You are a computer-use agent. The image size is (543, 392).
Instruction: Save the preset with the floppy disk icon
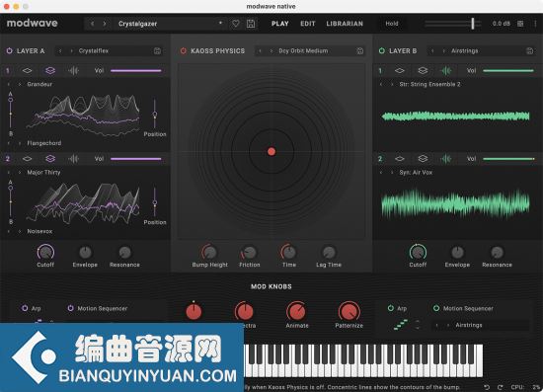pyautogui.click(x=251, y=24)
